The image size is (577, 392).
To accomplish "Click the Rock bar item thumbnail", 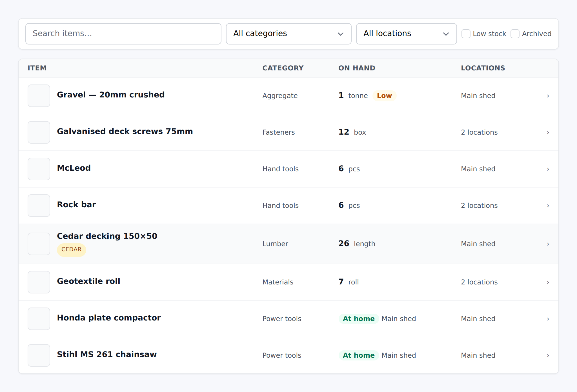I will pyautogui.click(x=39, y=206).
